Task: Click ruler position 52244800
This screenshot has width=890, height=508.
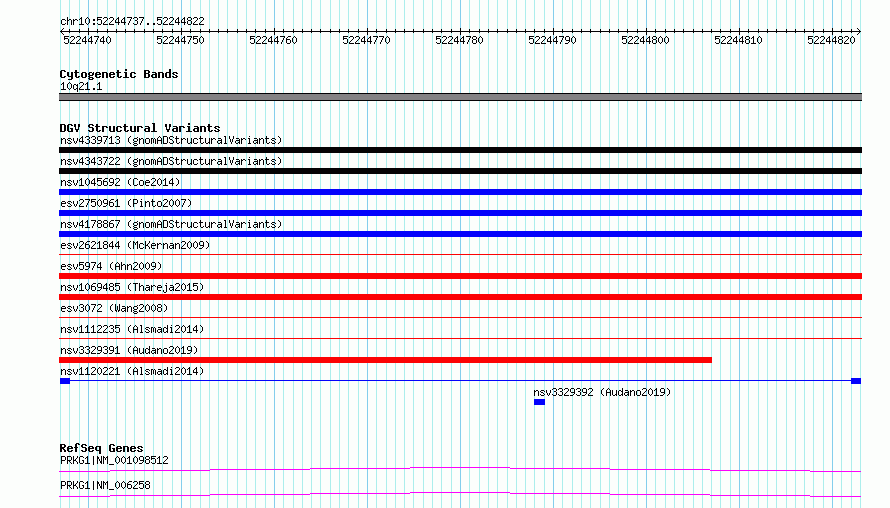Action: 645,40
